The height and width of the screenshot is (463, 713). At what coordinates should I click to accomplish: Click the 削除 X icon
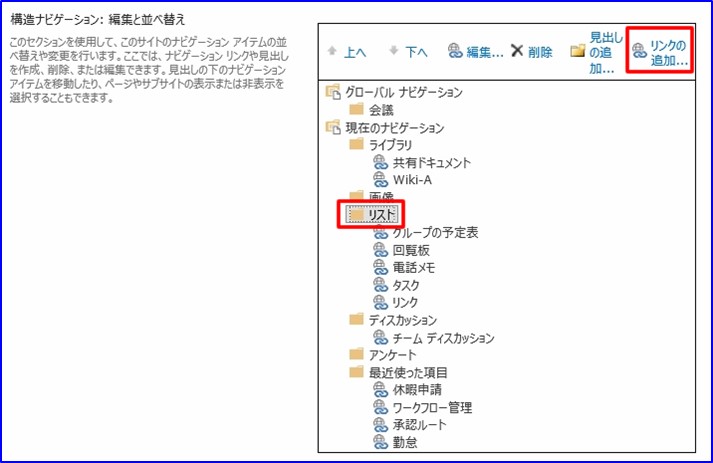517,50
